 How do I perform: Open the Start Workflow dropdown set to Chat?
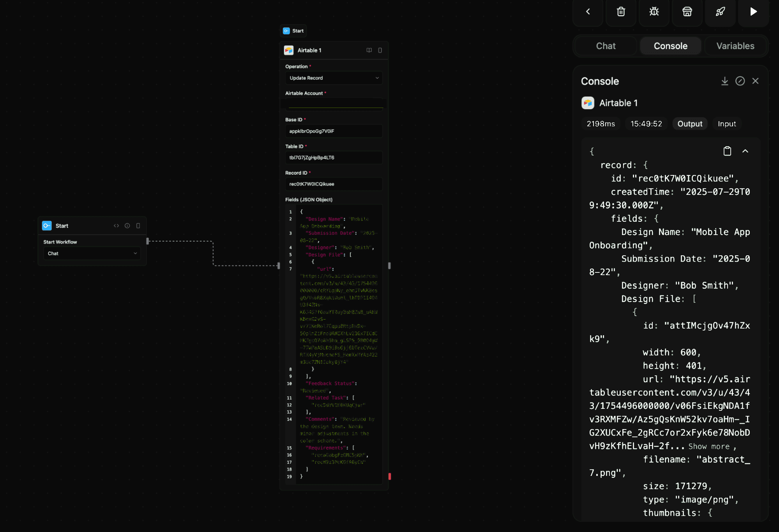point(92,253)
